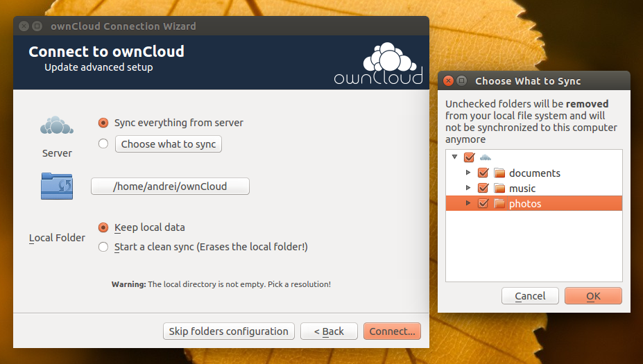The image size is (643, 364).
Task: Uncheck the documents folder checkbox
Action: coord(483,173)
